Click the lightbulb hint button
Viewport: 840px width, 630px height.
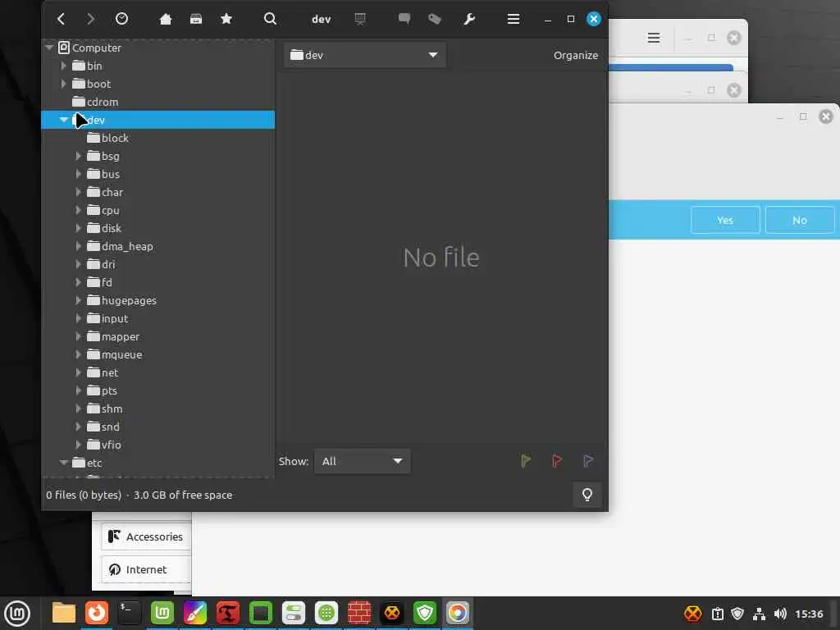click(587, 495)
